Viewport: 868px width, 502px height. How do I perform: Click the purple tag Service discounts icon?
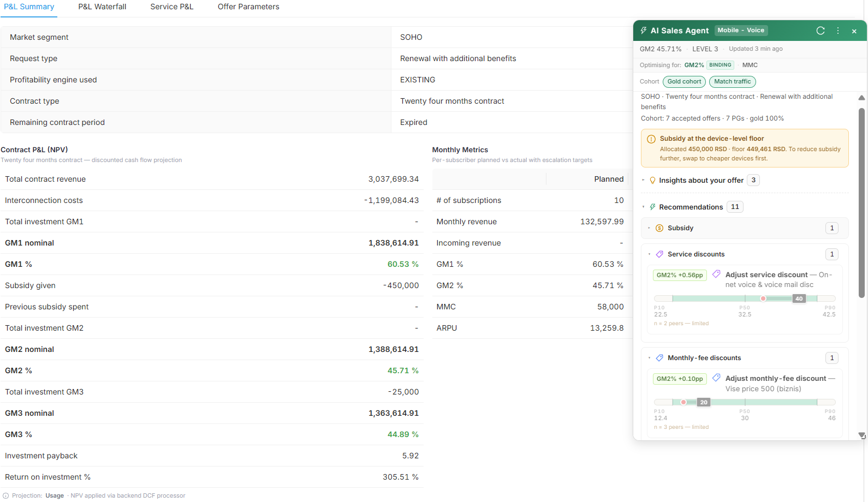tap(659, 254)
